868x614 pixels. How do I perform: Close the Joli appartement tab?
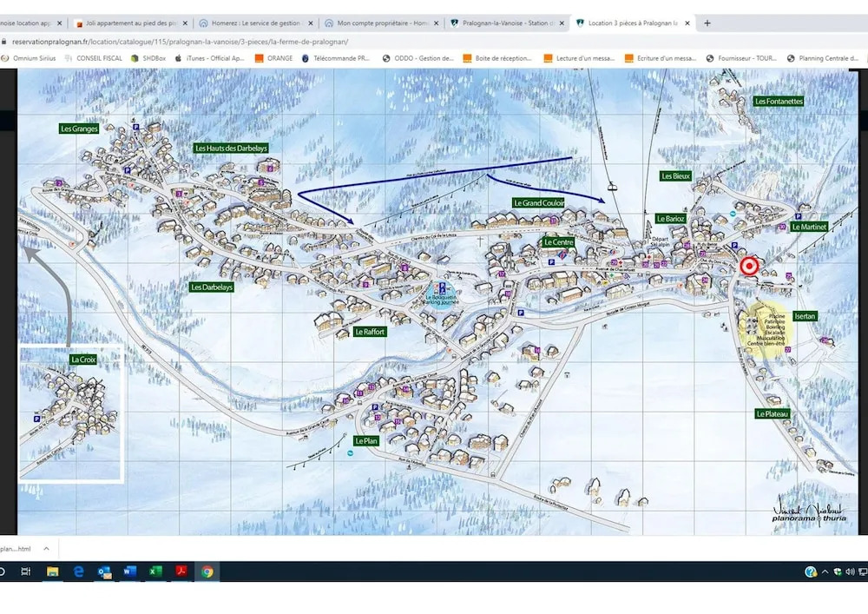point(183,23)
